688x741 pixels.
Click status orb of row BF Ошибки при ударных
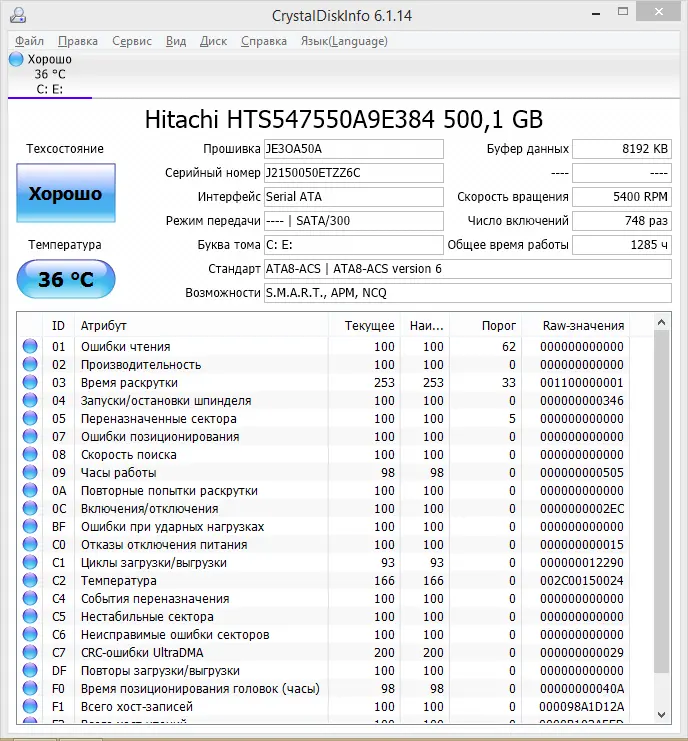click(30, 526)
